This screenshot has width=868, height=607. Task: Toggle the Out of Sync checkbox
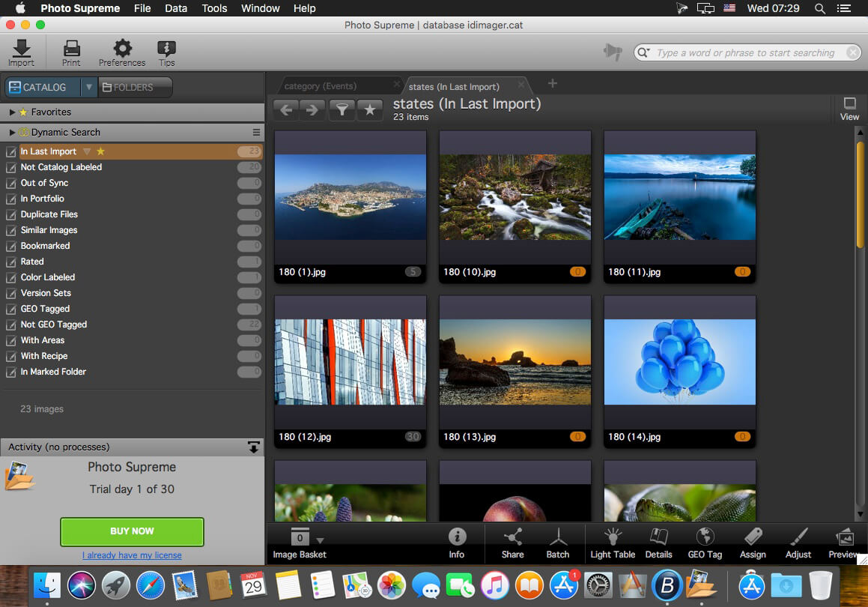(x=10, y=184)
